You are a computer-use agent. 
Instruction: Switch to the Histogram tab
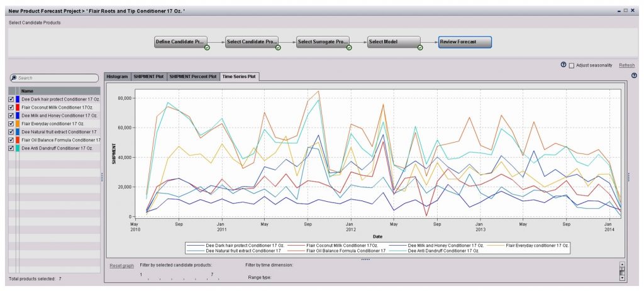(x=117, y=77)
